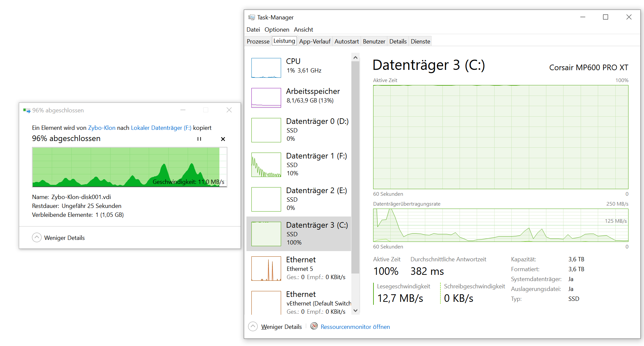The height and width of the screenshot is (346, 644).
Task: Select Datenträger 1 (F:) in sidebar
Action: [x=299, y=164]
